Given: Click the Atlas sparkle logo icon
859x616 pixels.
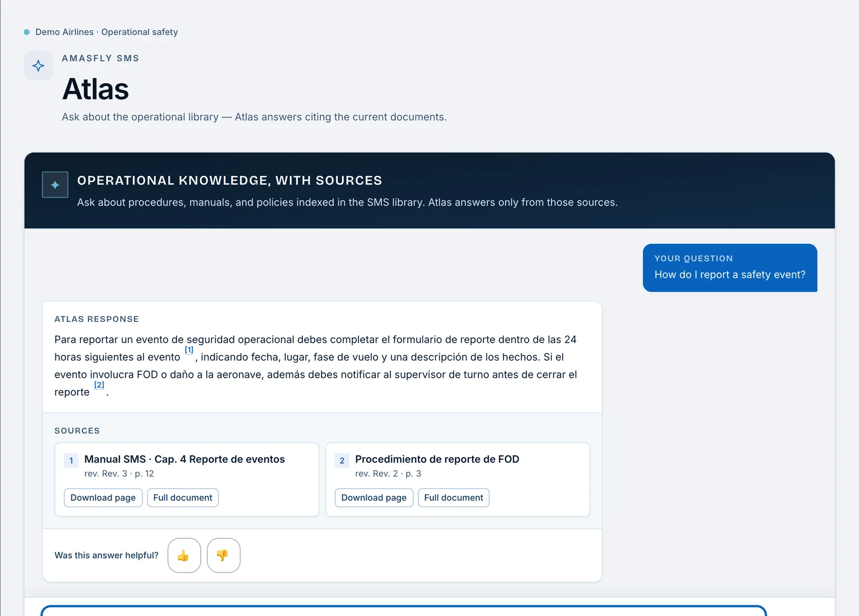Looking at the screenshot, I should [x=38, y=65].
